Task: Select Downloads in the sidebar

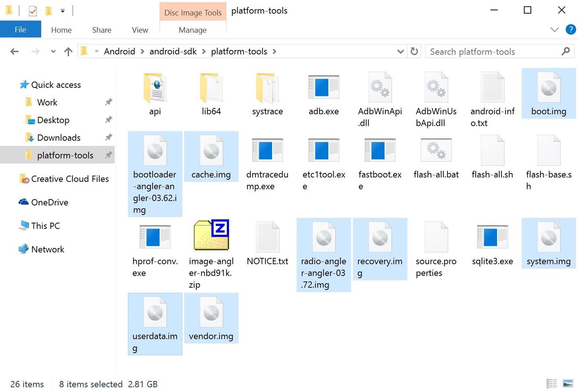Action: [58, 137]
